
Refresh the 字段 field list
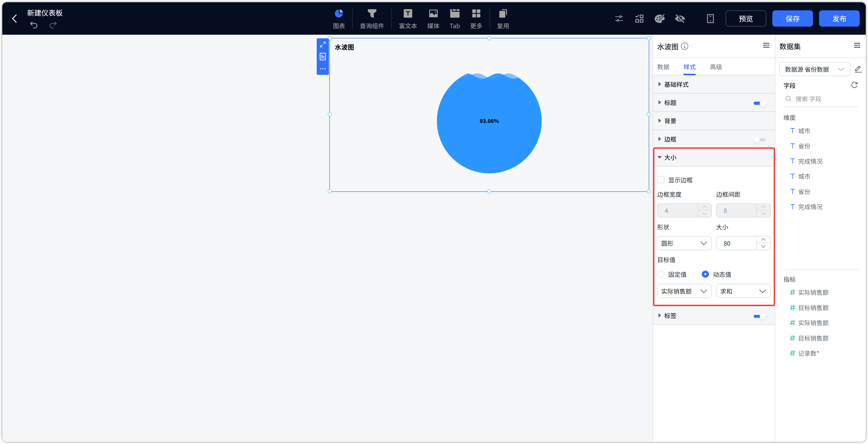[854, 85]
